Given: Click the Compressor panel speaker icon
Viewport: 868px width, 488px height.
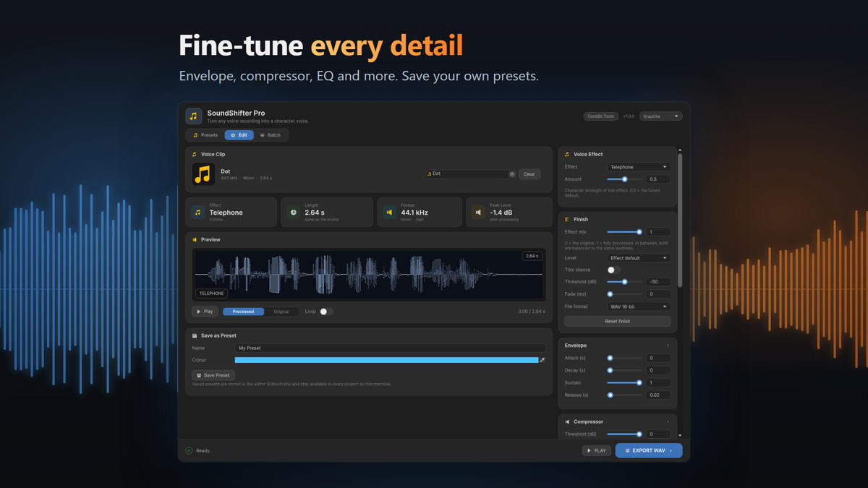Looking at the screenshot, I should pos(567,421).
